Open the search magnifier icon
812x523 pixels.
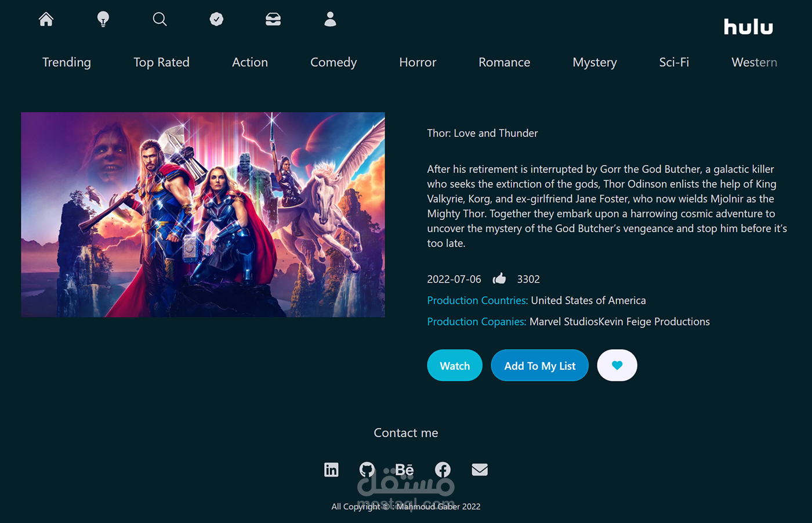pyautogui.click(x=159, y=19)
